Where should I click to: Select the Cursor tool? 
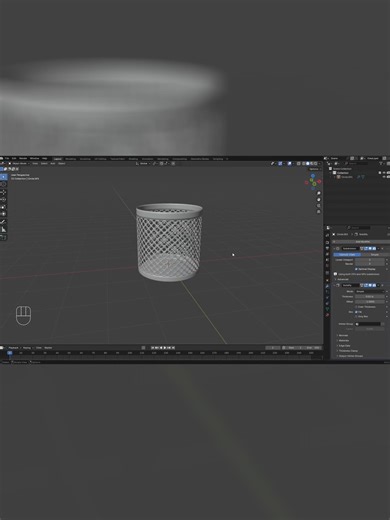3,184
